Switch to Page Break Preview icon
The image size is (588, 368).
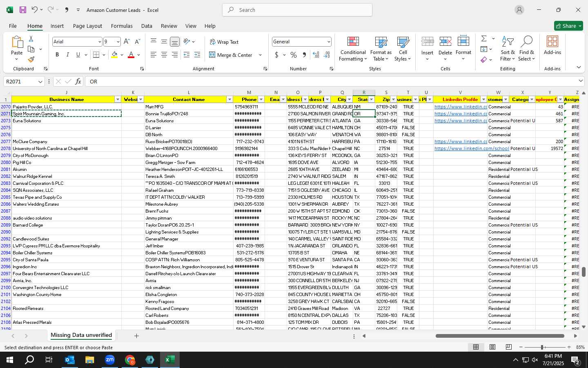509,347
